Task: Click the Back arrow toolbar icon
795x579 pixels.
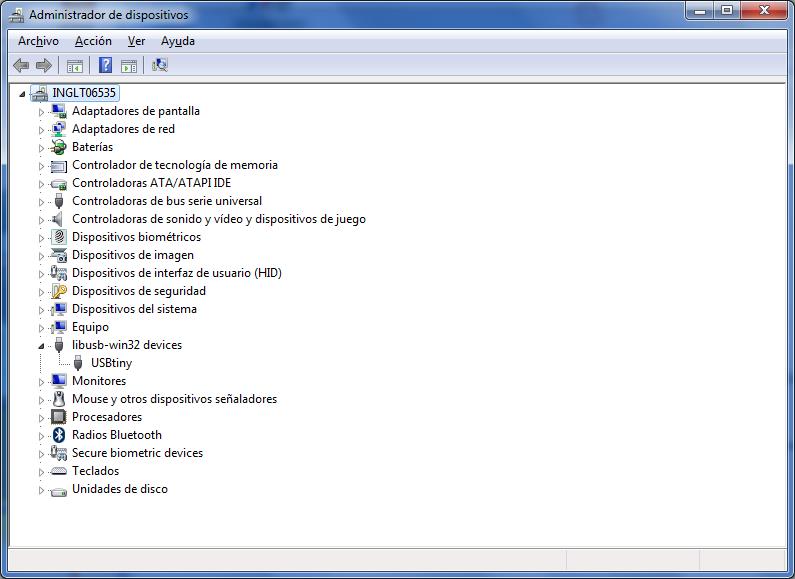Action: coord(21,65)
